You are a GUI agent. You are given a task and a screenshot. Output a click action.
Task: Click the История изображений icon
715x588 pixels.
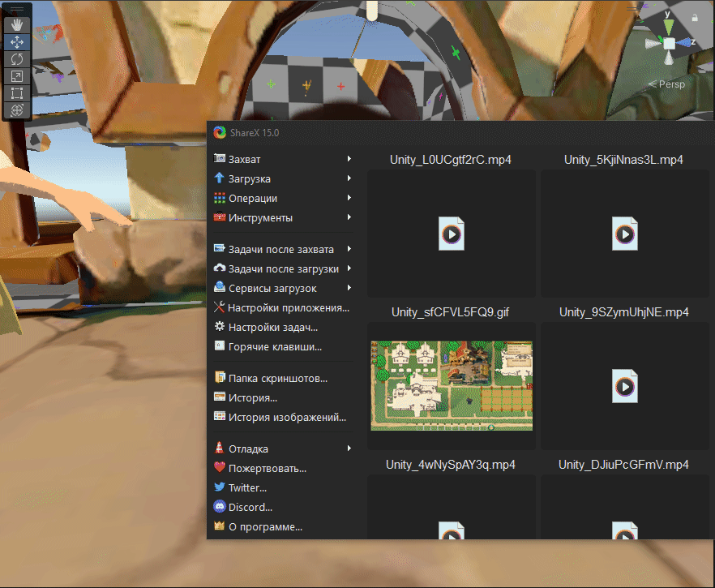coord(220,416)
